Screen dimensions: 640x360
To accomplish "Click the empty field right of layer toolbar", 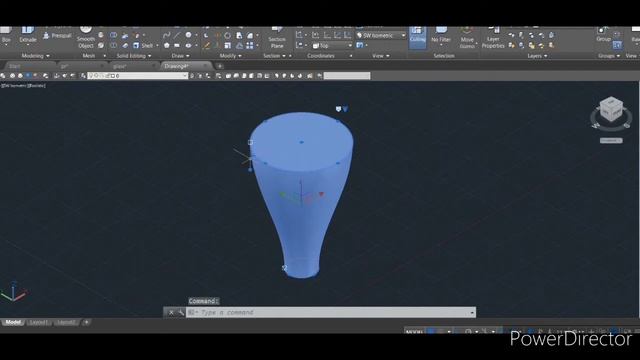I will (x=347, y=76).
